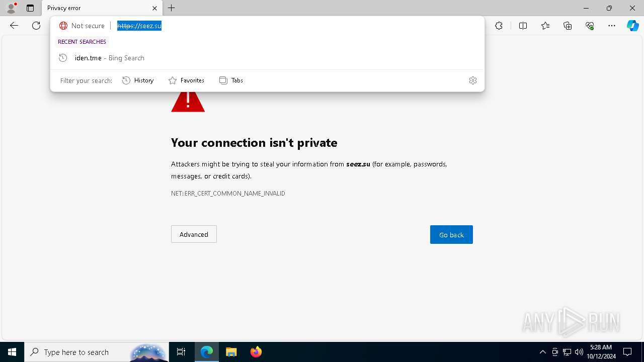Toggle split screen view
The height and width of the screenshot is (362, 644).
(x=523, y=26)
